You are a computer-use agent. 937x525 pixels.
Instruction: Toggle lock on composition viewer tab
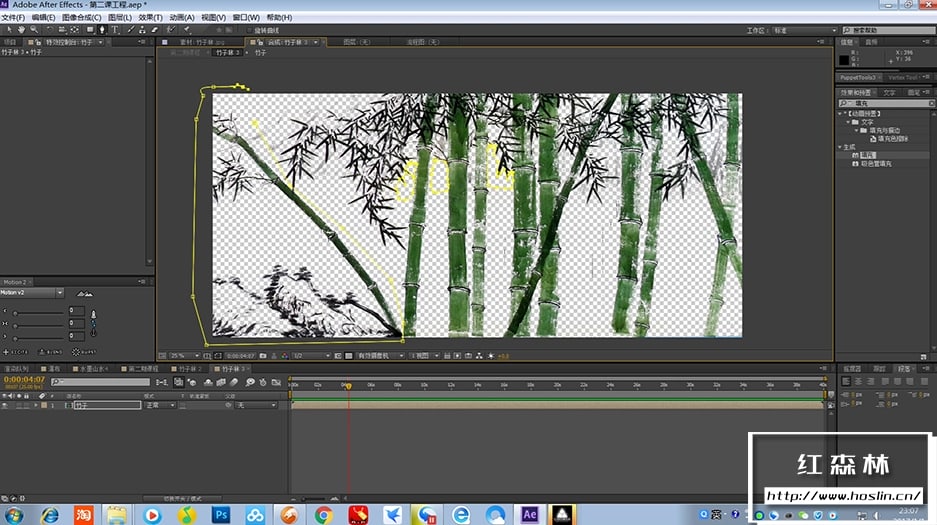tap(261, 42)
